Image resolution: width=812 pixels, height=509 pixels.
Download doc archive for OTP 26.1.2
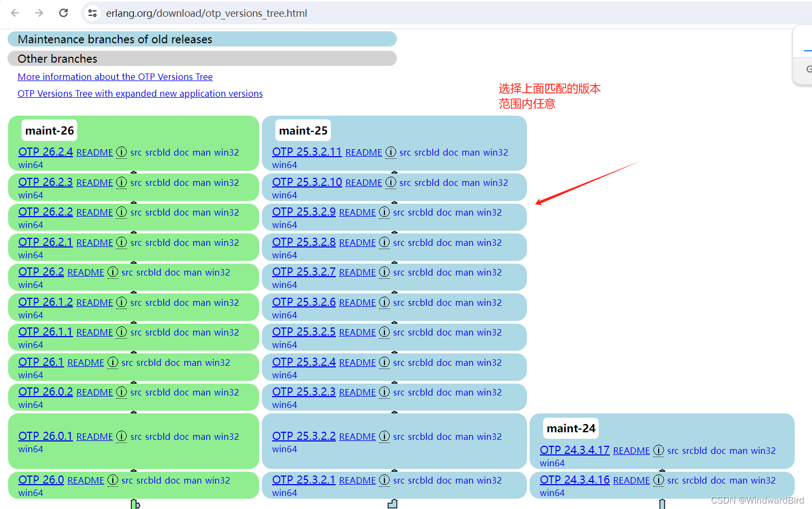click(x=181, y=303)
